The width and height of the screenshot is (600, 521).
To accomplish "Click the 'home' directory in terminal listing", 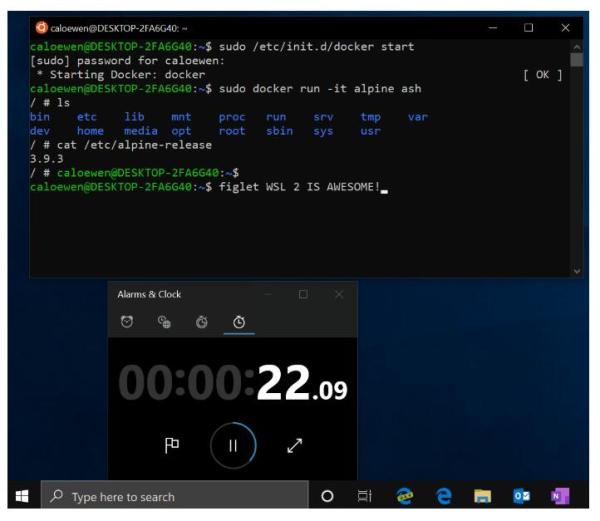I will click(x=90, y=131).
